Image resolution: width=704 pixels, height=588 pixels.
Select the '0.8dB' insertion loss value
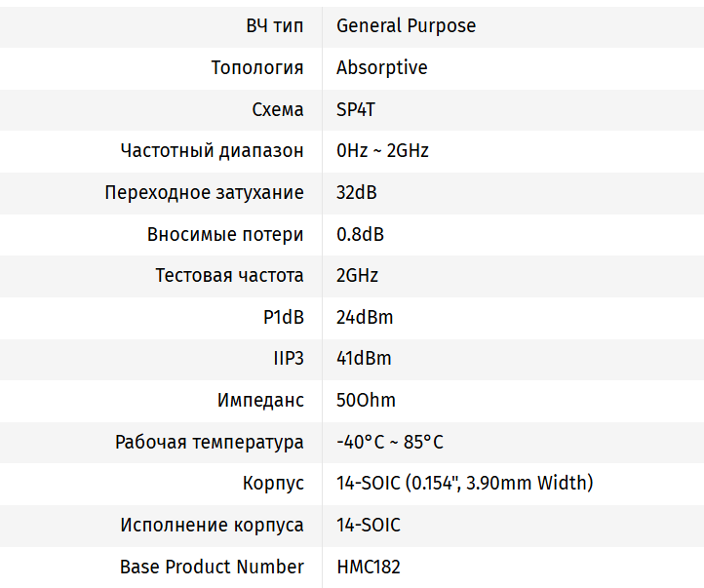coord(360,235)
